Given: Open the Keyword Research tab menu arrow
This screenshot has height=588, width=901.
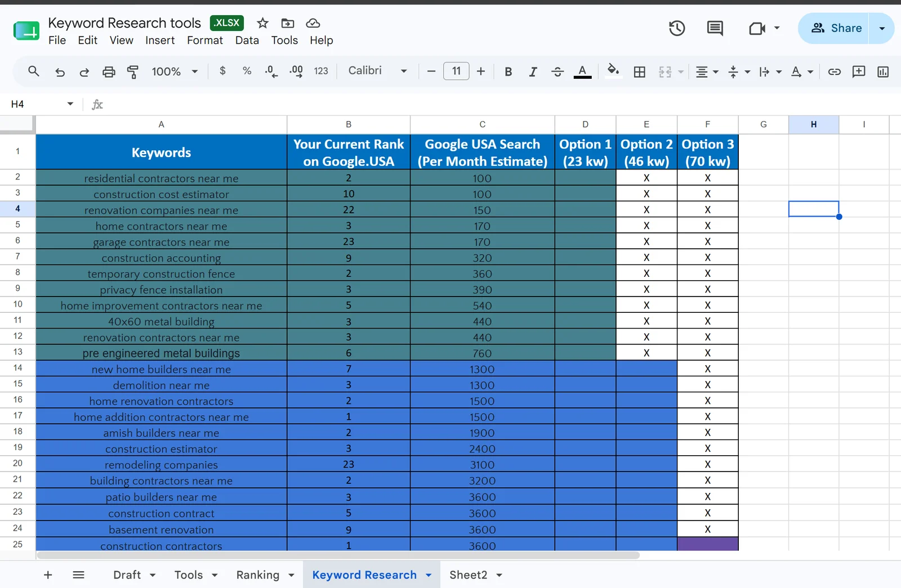Looking at the screenshot, I should pyautogui.click(x=429, y=575).
